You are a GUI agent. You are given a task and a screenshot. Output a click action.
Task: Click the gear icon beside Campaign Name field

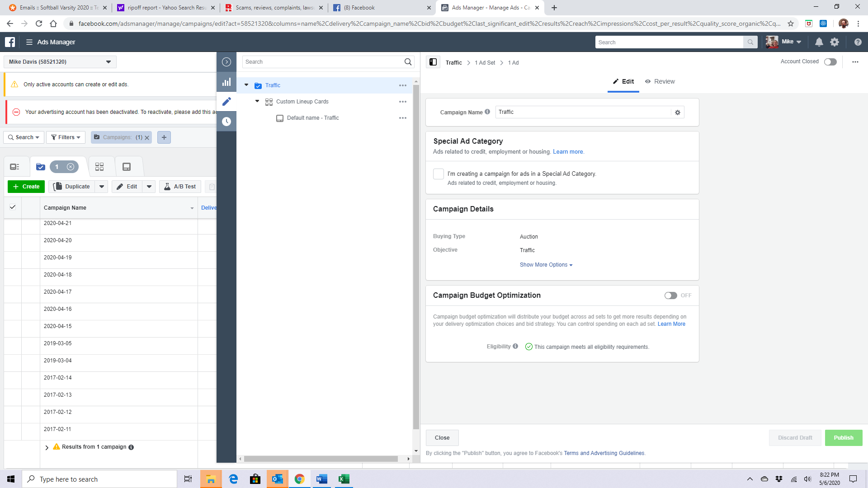pyautogui.click(x=678, y=113)
